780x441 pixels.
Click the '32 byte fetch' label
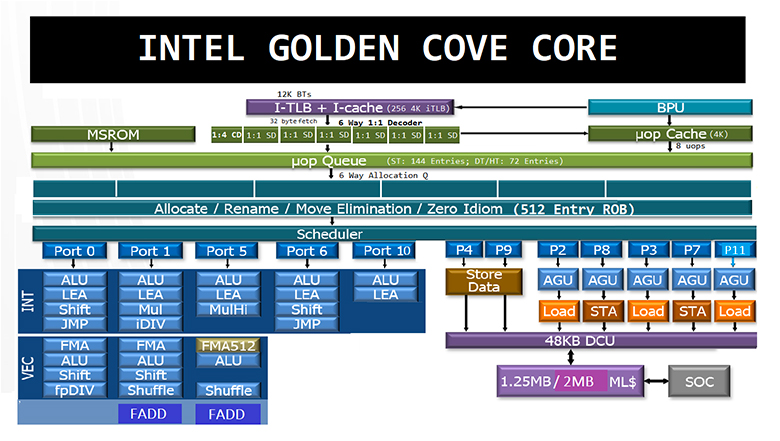tap(293, 121)
